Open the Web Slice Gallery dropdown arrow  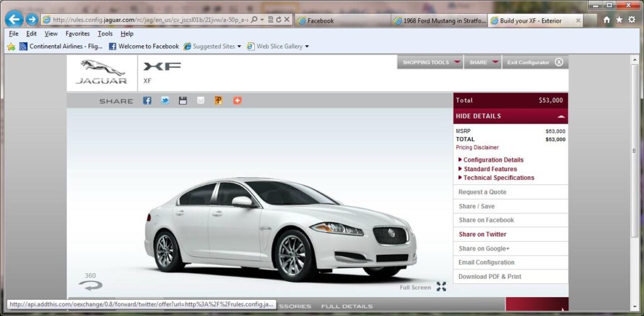pos(307,47)
